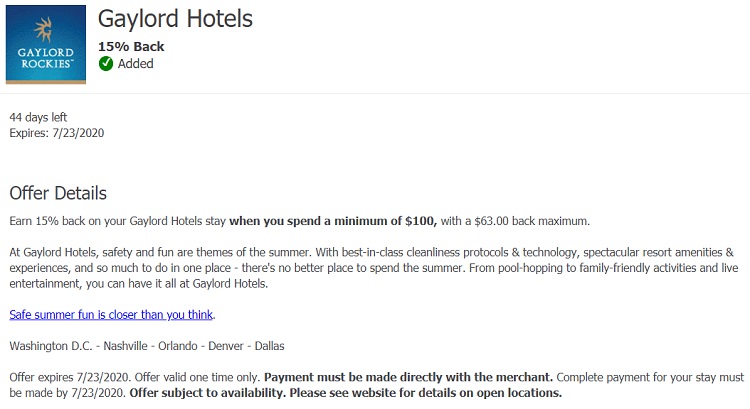This screenshot has width=750, height=409.
Task: Click the sunburst emblem inside the logo
Action: pos(44,29)
